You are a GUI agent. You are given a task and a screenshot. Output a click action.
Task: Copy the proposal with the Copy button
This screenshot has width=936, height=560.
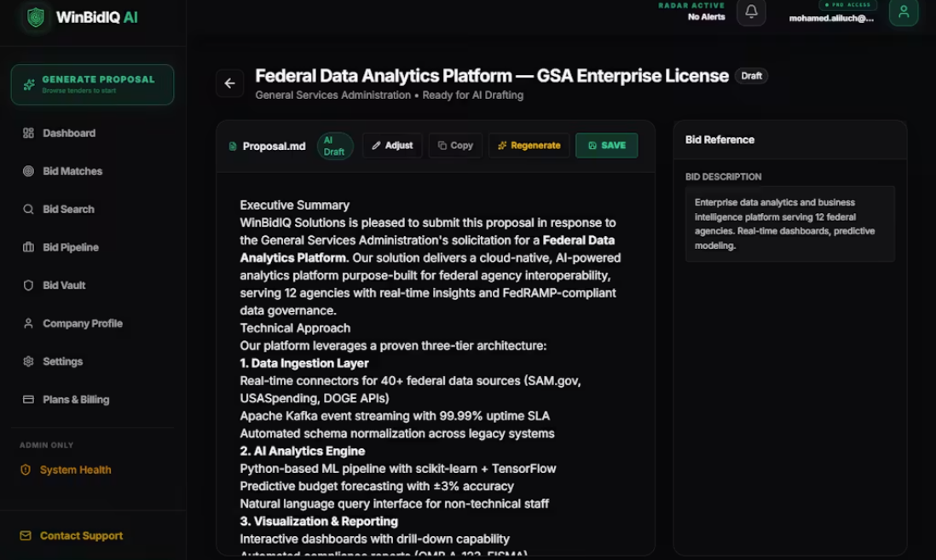(455, 145)
